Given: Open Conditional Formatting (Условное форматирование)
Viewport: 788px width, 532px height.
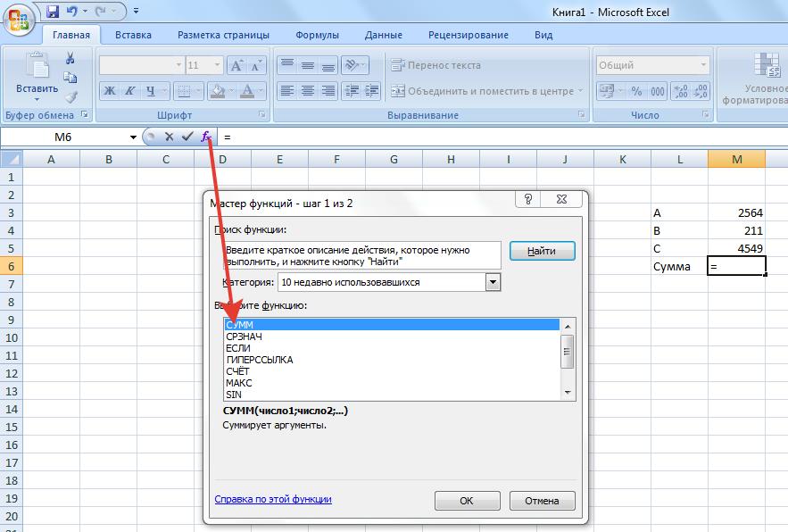Looking at the screenshot, I should click(755, 79).
